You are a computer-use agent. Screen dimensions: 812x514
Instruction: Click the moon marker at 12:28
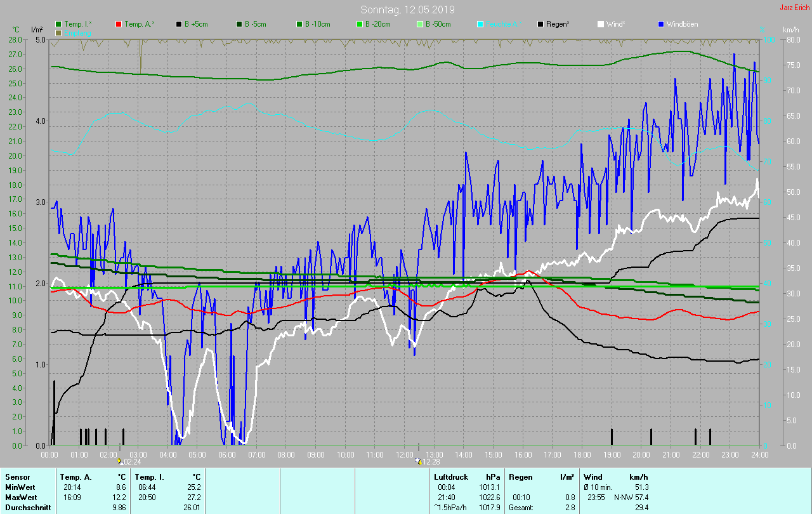click(418, 462)
